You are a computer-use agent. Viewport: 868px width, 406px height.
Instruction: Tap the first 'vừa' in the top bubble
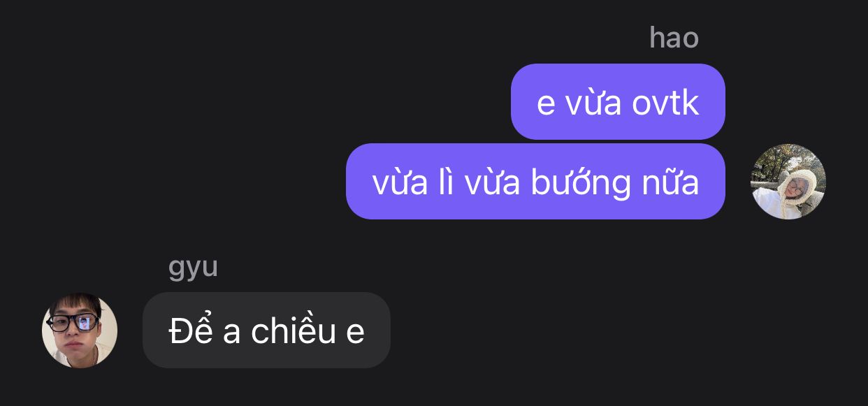593,103
